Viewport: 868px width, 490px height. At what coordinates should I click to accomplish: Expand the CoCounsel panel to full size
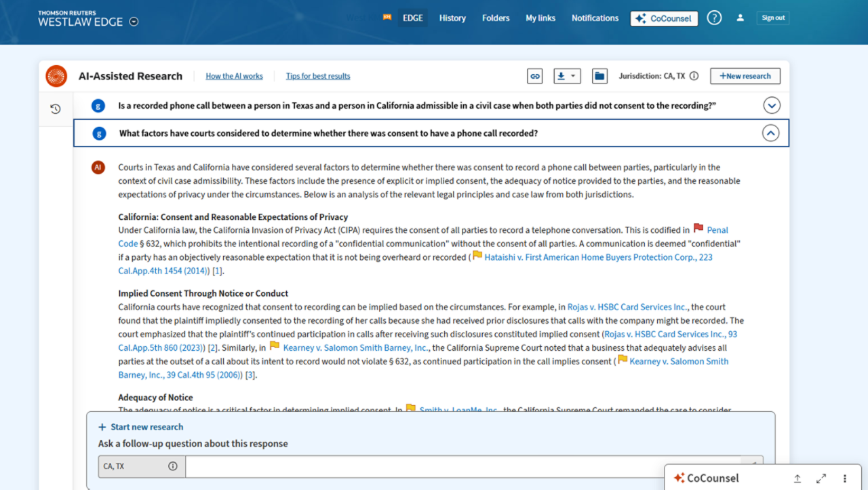point(821,478)
